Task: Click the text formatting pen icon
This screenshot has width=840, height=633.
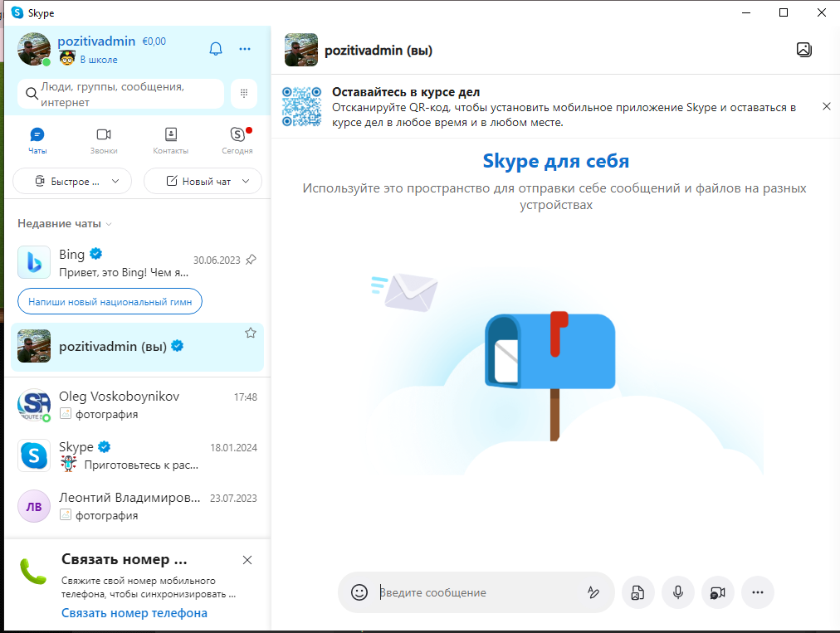Action: (x=593, y=592)
